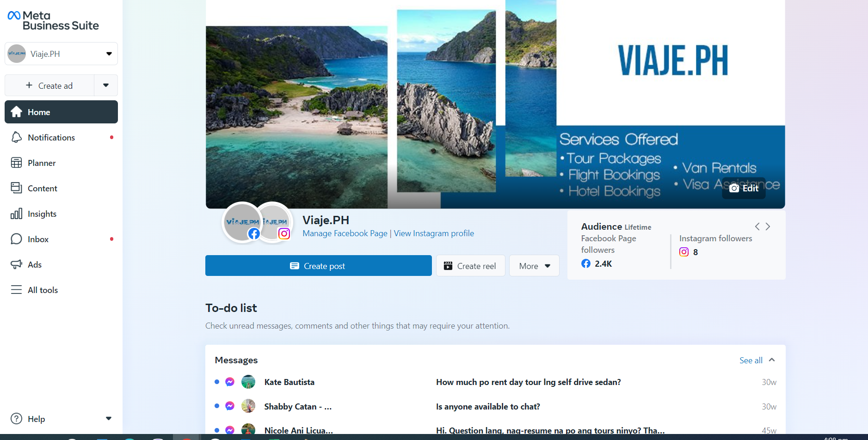Expand the Help menu arrow
Viewport: 868px width, 440px height.
point(109,419)
